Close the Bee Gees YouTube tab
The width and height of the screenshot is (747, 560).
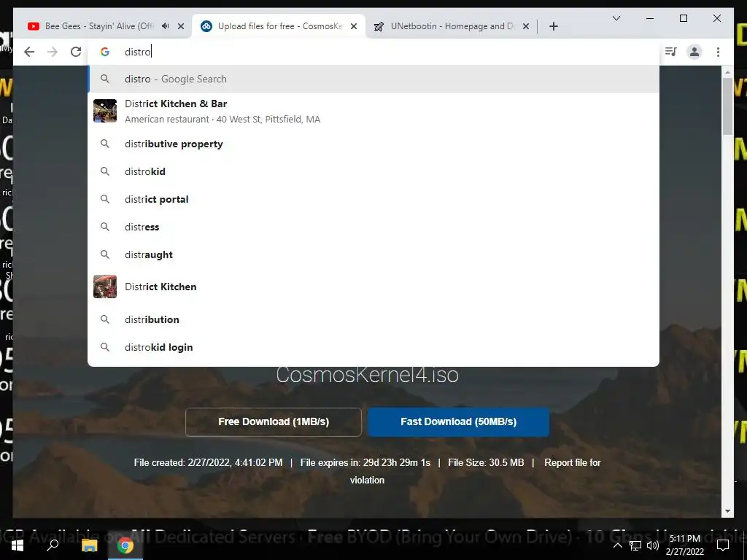pyautogui.click(x=181, y=26)
